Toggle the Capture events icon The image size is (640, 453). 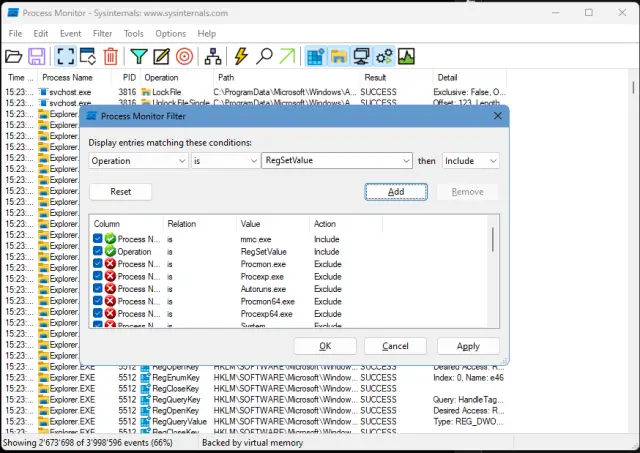click(65, 56)
